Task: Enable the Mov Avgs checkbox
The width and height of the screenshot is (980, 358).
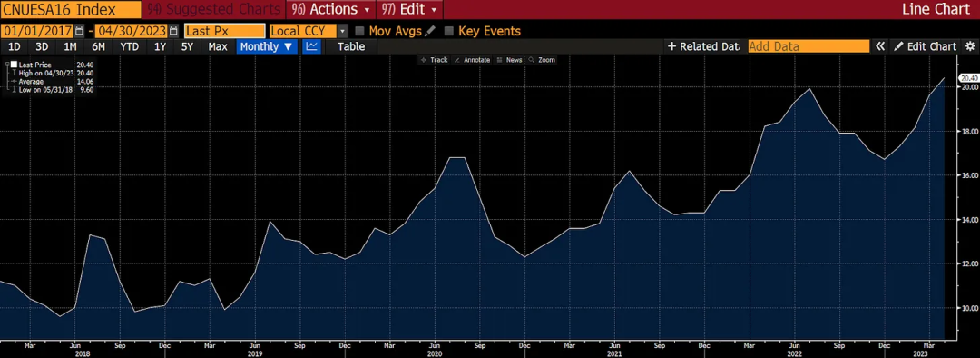Action: [360, 31]
